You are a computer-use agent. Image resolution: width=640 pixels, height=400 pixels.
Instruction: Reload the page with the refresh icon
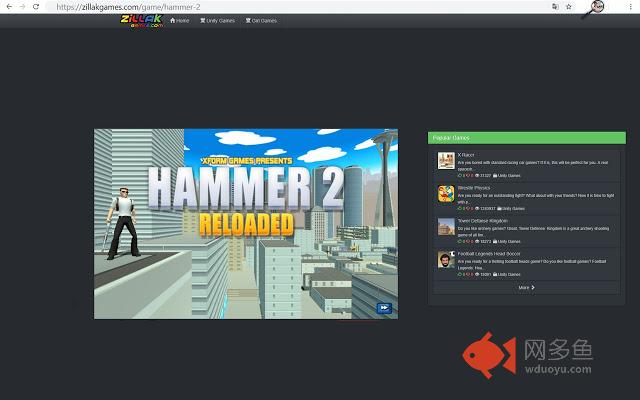[x=36, y=7]
